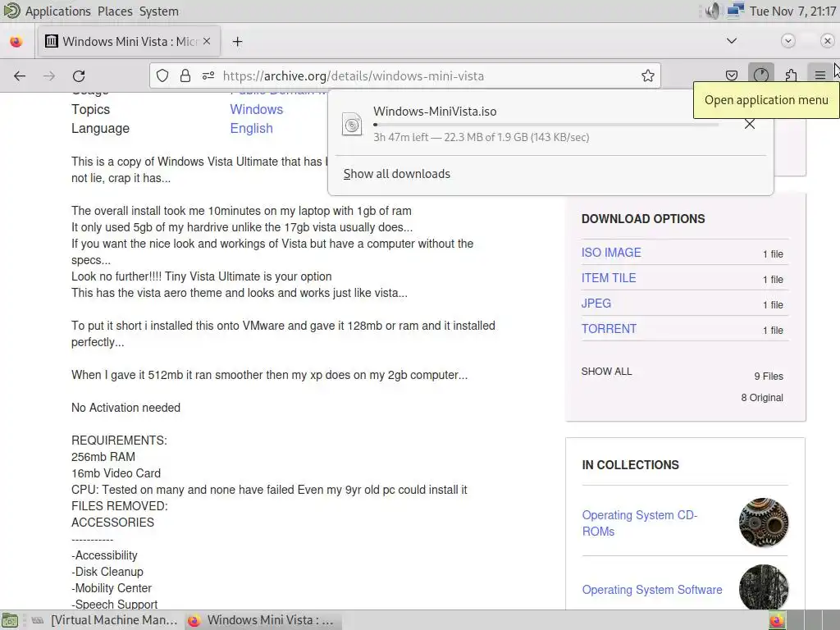Open Operating System Software collection link

(652, 590)
